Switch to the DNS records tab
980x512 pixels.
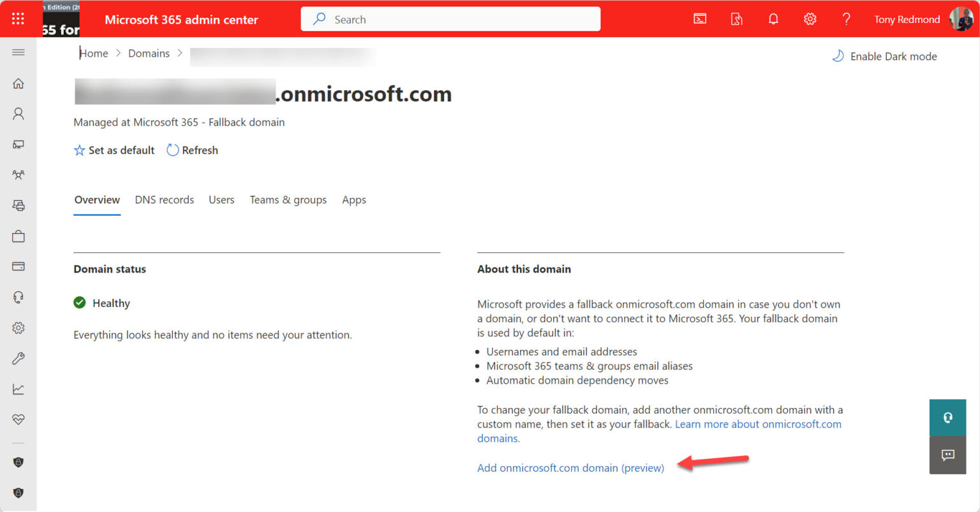pyautogui.click(x=164, y=200)
